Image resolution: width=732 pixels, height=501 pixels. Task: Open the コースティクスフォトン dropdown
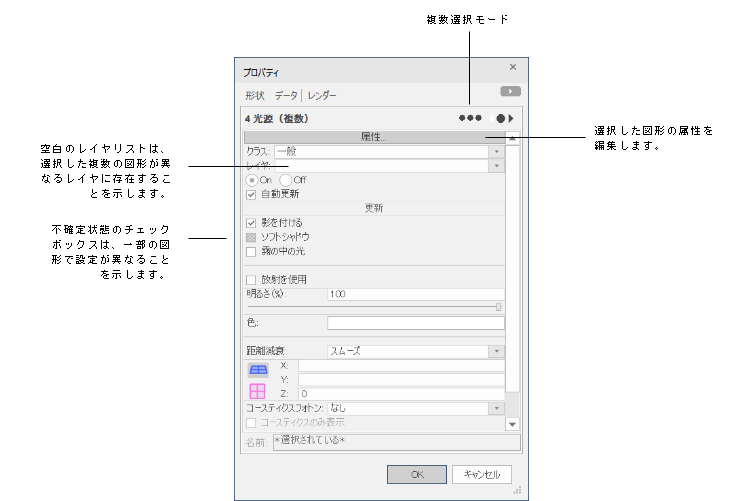point(496,408)
